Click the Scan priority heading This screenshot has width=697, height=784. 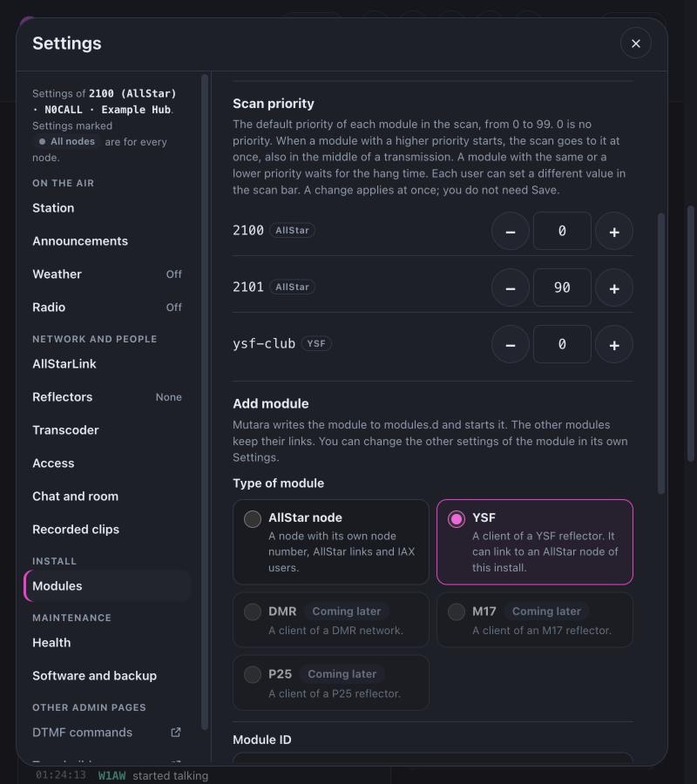tap(274, 104)
